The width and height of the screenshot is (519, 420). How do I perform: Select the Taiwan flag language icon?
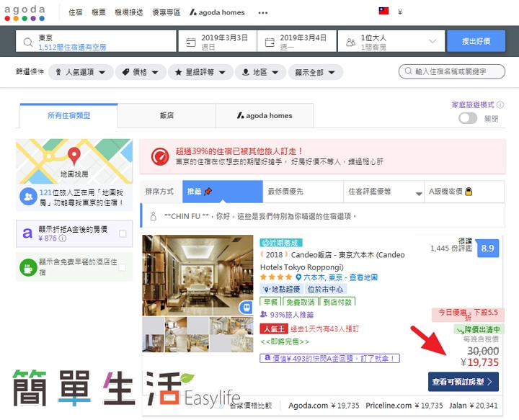point(383,11)
